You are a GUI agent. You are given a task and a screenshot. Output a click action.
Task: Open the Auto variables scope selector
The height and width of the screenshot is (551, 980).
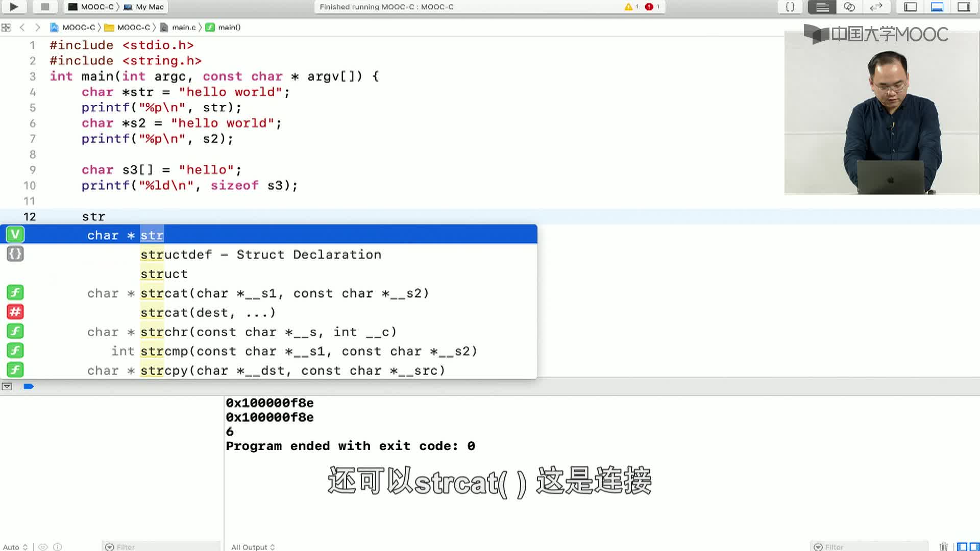coord(15,547)
